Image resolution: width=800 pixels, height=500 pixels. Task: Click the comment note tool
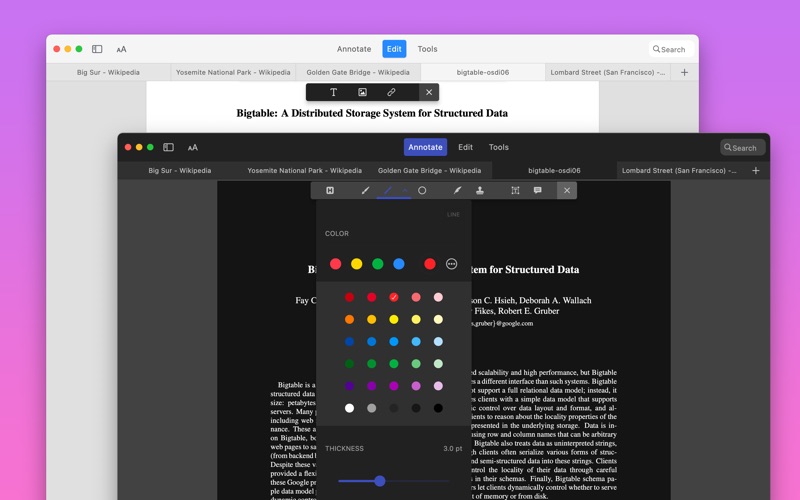(538, 190)
